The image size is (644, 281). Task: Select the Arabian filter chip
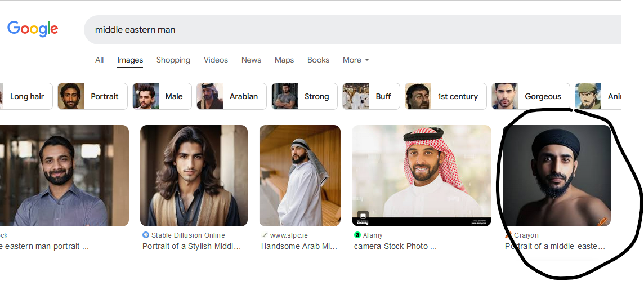tap(231, 96)
